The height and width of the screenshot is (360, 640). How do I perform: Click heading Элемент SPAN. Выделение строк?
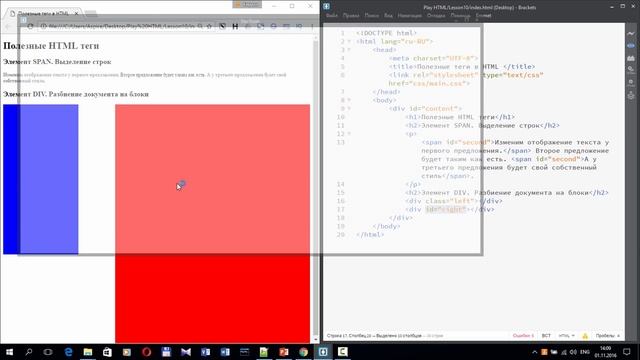(x=57, y=62)
